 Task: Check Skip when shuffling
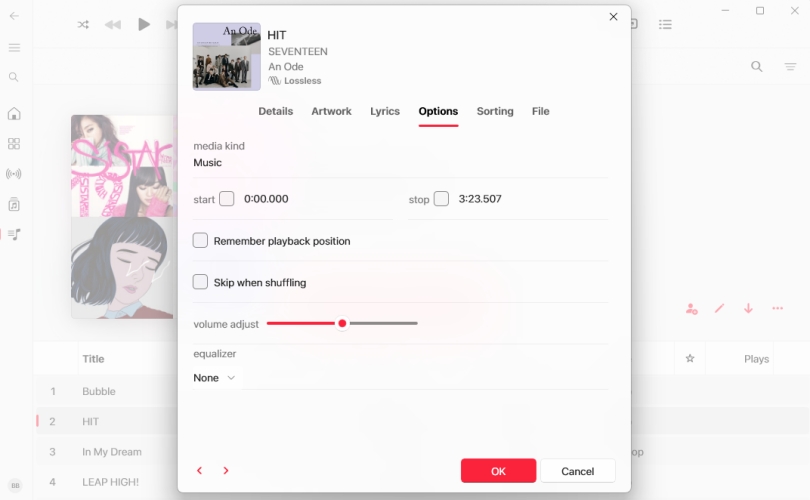pyautogui.click(x=200, y=282)
